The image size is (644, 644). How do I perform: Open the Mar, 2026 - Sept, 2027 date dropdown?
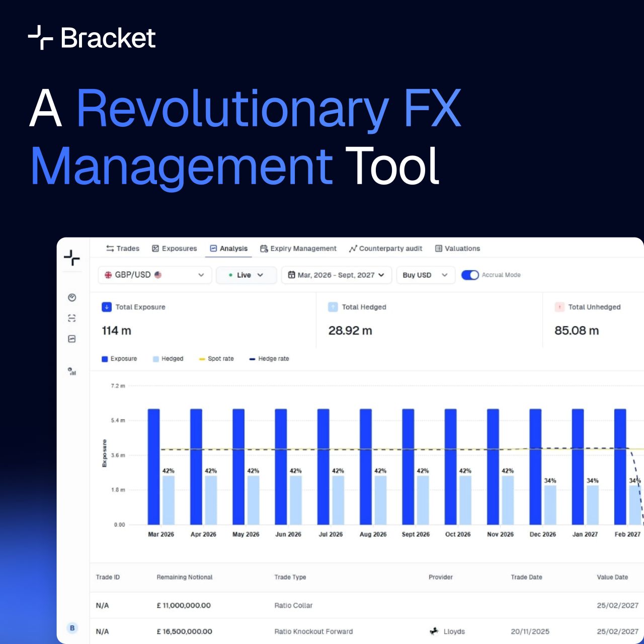click(x=336, y=275)
